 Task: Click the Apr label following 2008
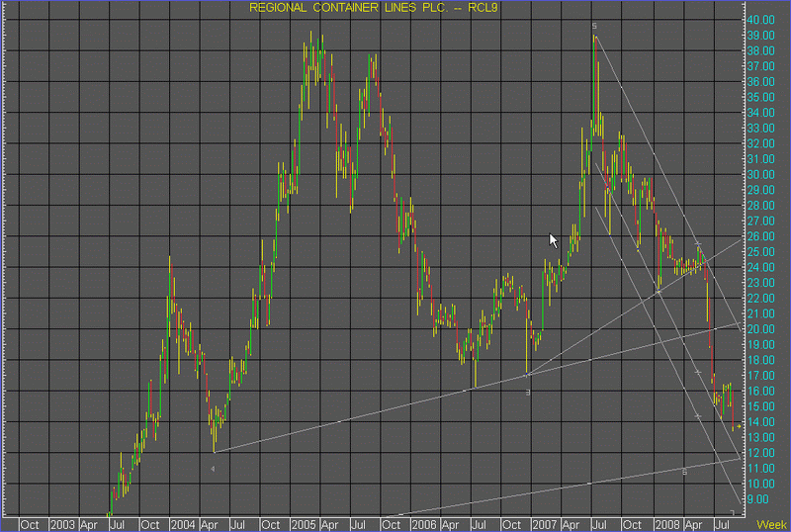694,525
